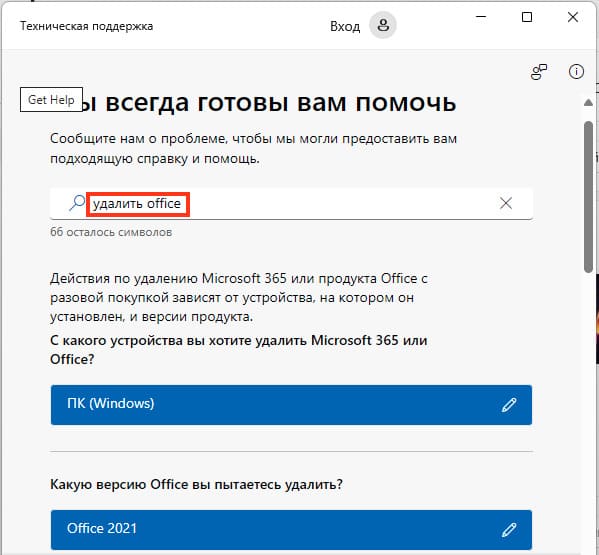The width and height of the screenshot is (599, 555).
Task: Click the vertical scrollbar thumb
Action: (x=588, y=197)
